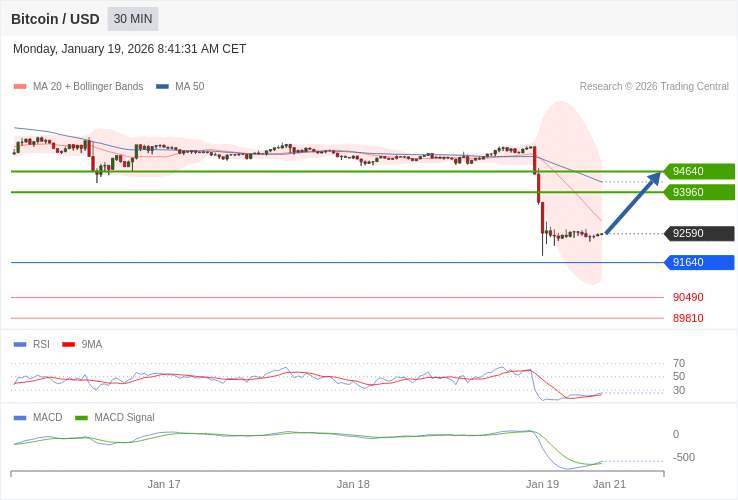This screenshot has width=738, height=500.
Task: Click the MACD 0 axis label
Action: (676, 435)
